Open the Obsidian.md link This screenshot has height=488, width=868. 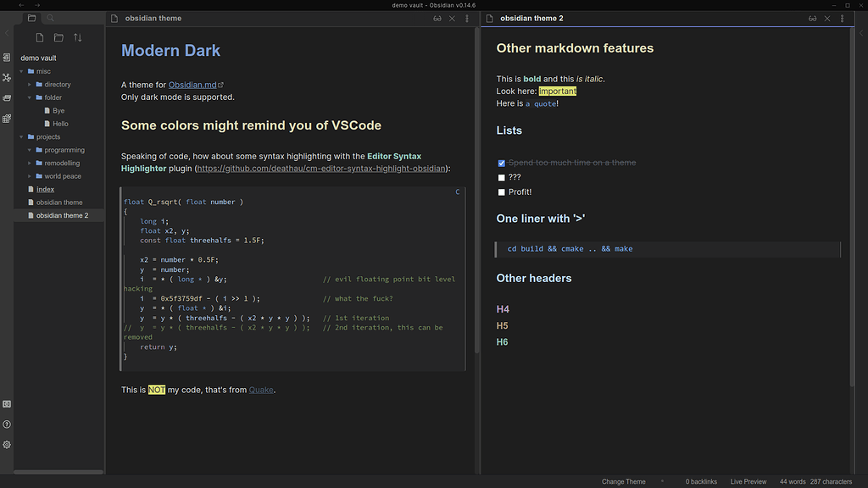coord(192,85)
